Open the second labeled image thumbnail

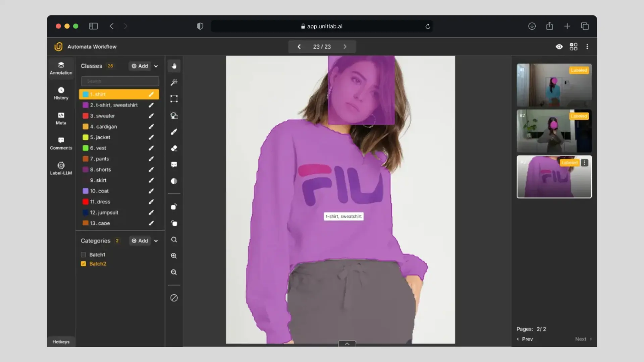coord(554,131)
